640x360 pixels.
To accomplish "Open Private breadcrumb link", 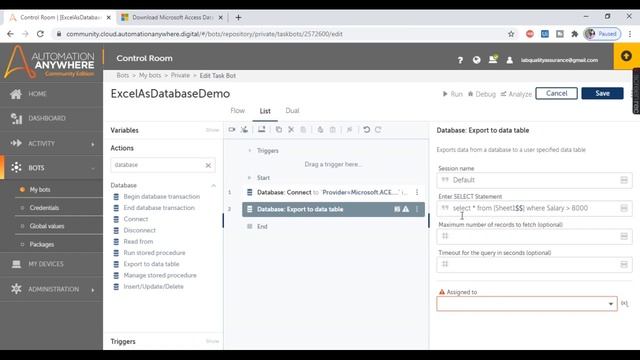I will [x=180, y=76].
